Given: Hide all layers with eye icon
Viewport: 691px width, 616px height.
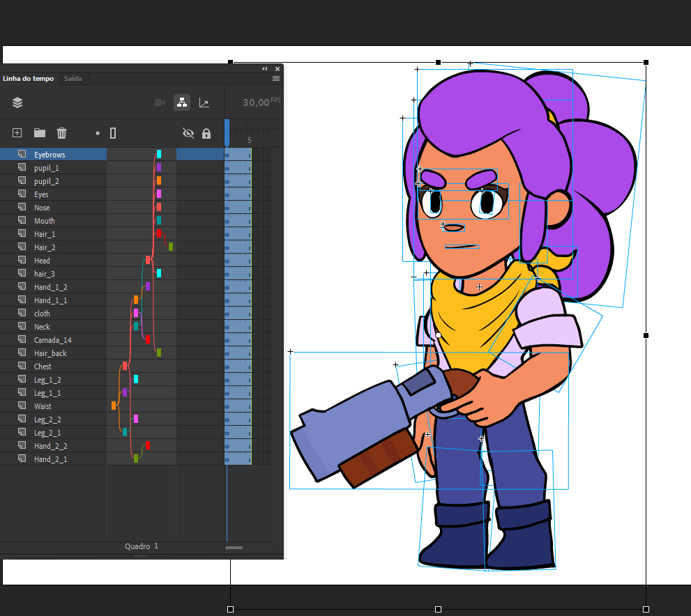Looking at the screenshot, I should [188, 133].
